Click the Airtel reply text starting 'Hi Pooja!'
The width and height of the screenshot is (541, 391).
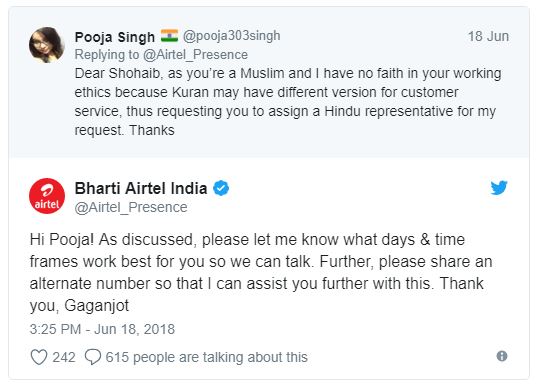coord(261,273)
